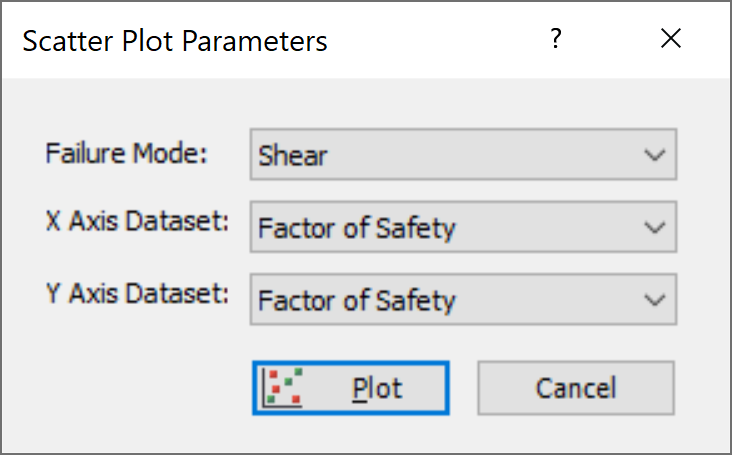Click the scatter plot icon on the Plot button
The height and width of the screenshot is (455, 732).
(x=282, y=387)
